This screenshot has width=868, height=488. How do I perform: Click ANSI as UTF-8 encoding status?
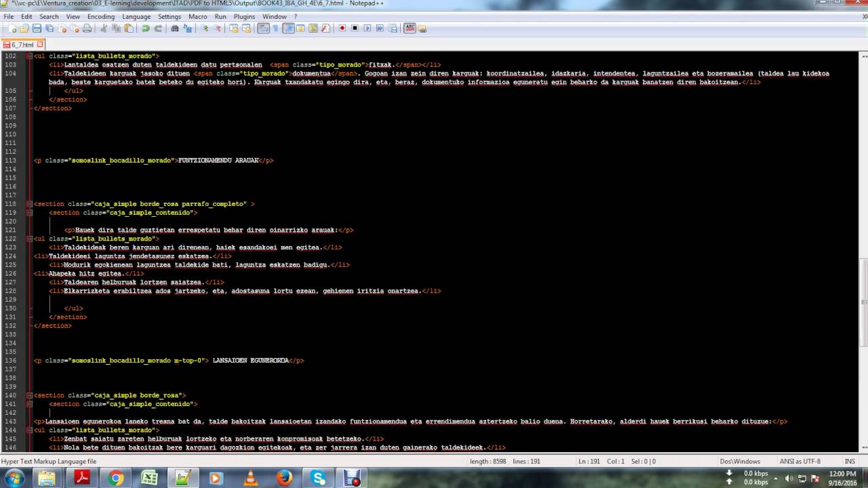tap(800, 462)
